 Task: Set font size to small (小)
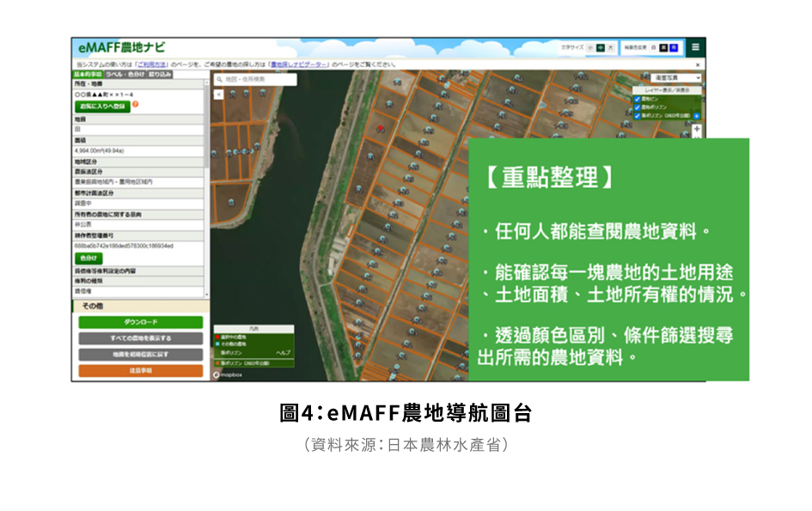pyautogui.click(x=590, y=47)
